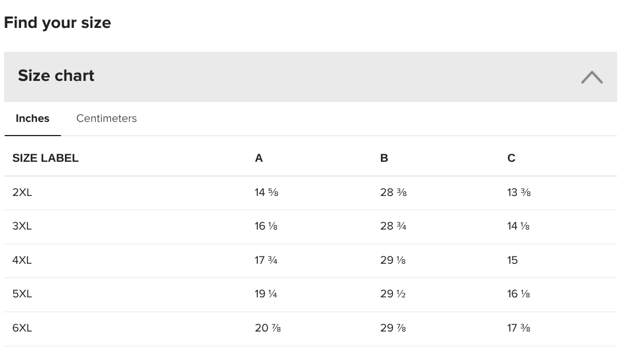
Task: Select the 5XL size row label
Action: (22, 294)
